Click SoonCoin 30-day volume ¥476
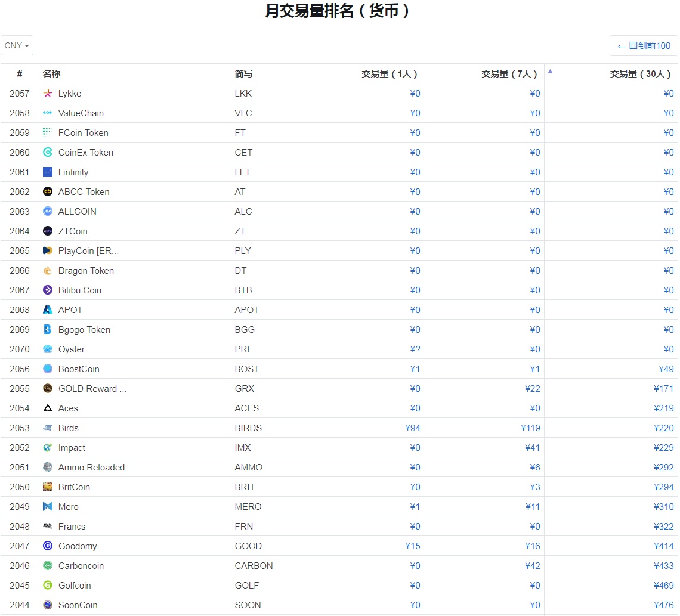680x616 pixels. point(663,605)
